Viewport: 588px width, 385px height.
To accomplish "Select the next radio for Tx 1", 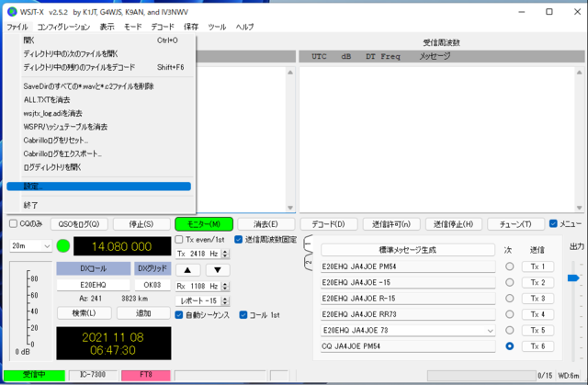I will click(x=509, y=266).
